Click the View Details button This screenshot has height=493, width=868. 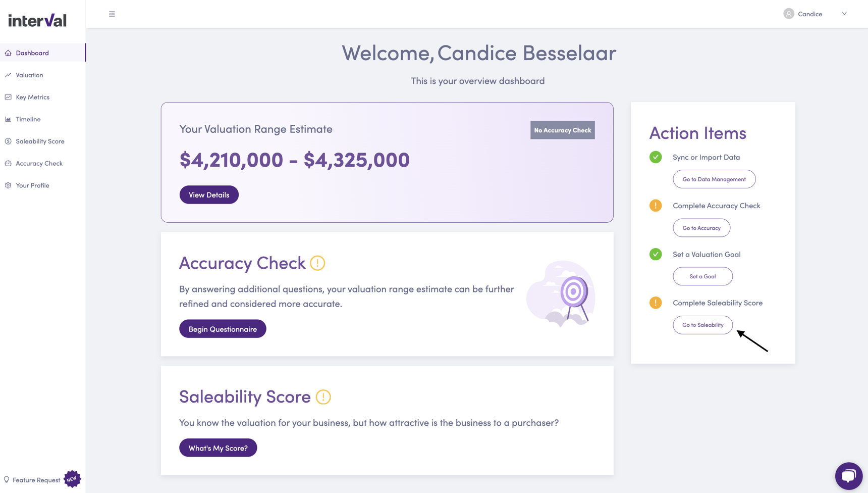[208, 194]
